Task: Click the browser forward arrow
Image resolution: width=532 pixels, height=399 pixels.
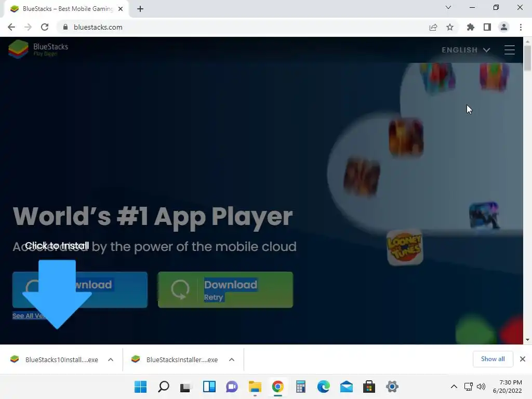Action: pos(28,27)
